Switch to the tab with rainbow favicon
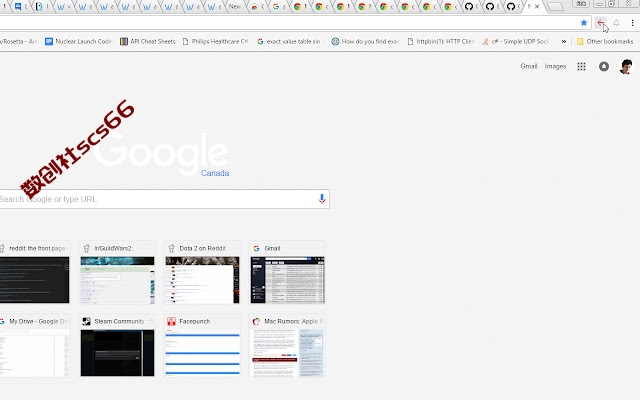Image resolution: width=640 pixels, height=400 pixels. coord(256,7)
